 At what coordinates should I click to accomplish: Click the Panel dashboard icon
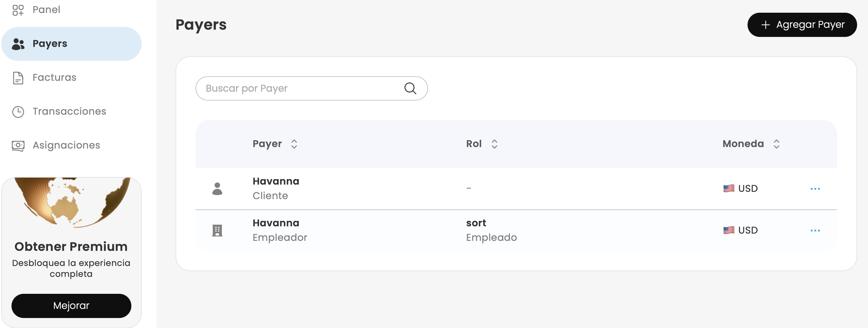18,10
